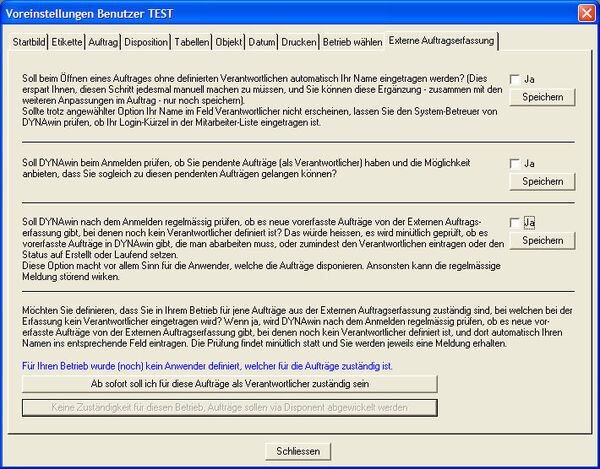Switch to the Objekt tab
The height and width of the screenshot is (469, 600).
tap(230, 44)
